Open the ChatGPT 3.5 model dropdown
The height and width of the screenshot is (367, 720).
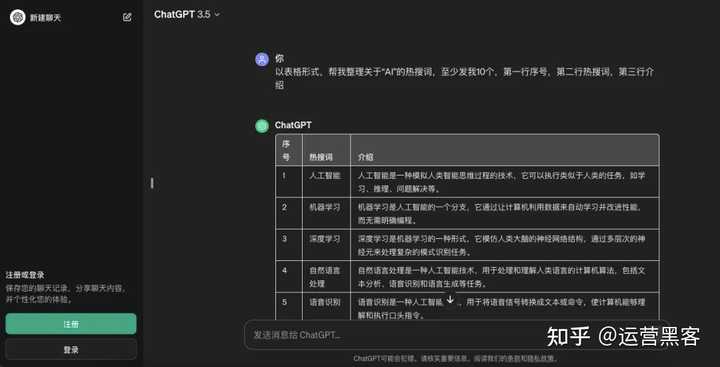click(187, 14)
